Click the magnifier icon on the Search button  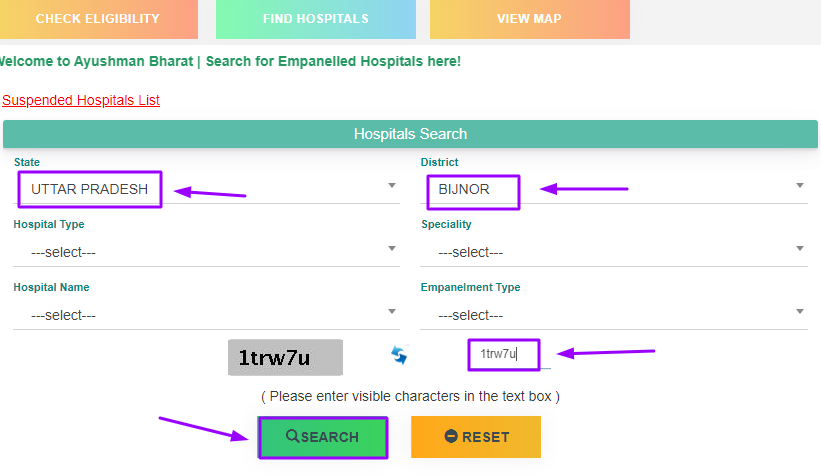(292, 436)
